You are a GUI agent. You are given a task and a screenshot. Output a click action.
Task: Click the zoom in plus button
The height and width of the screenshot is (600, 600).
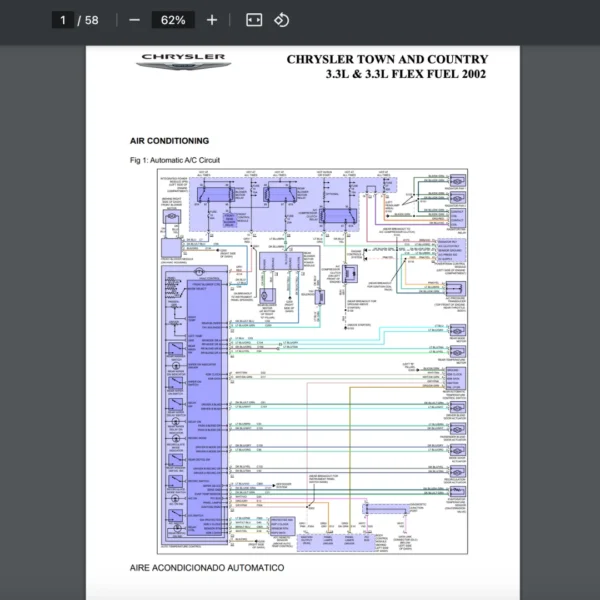[211, 20]
